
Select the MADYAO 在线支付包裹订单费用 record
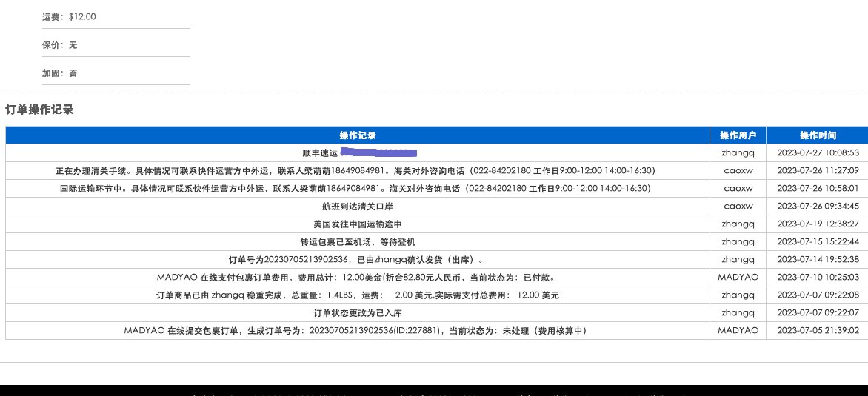pyautogui.click(x=358, y=277)
